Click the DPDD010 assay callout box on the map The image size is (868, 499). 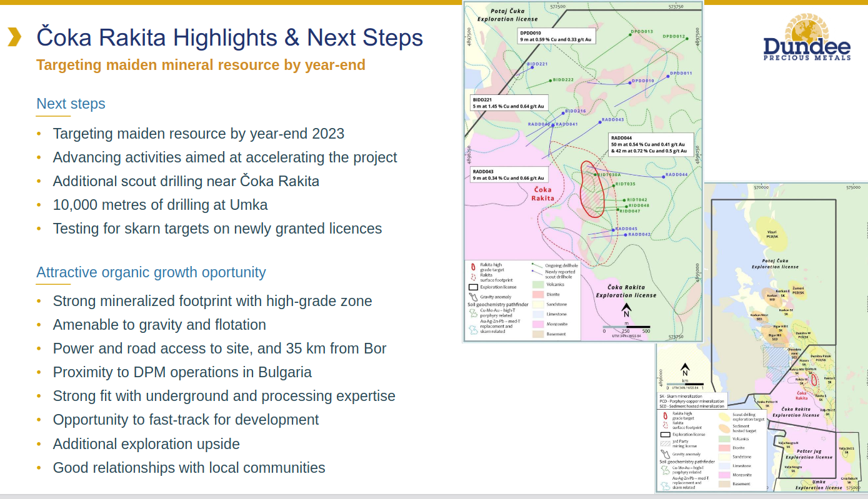[x=556, y=36]
